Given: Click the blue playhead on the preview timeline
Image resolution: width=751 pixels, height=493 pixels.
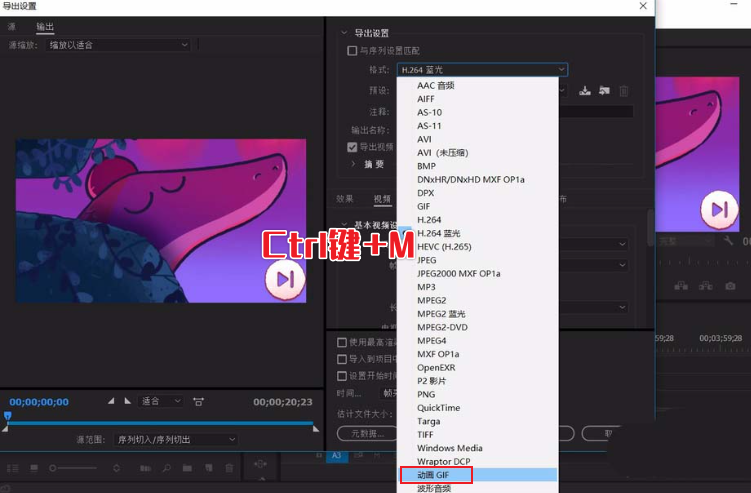Looking at the screenshot, I should point(7,416).
